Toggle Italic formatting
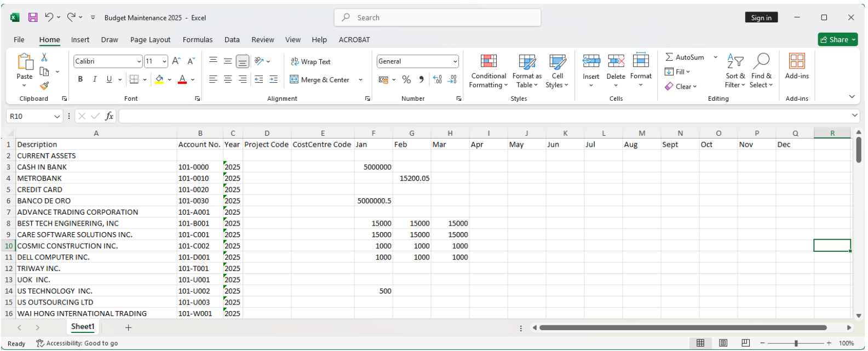The image size is (868, 351). click(95, 79)
